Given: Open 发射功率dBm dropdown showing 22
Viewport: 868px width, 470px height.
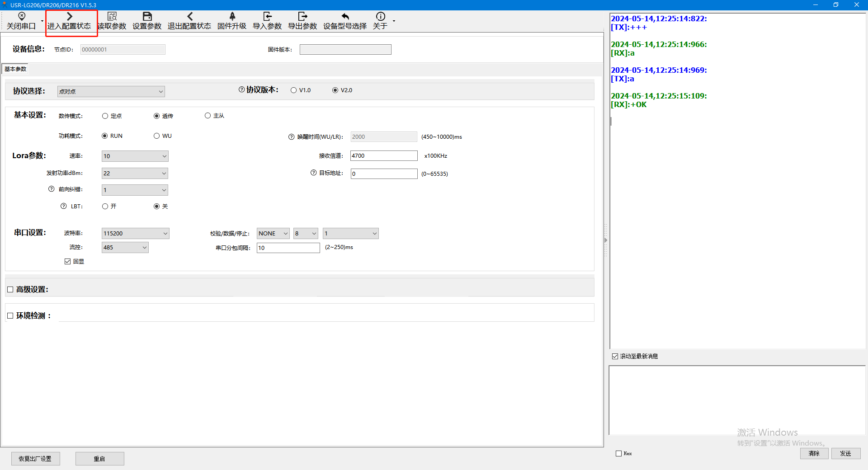Looking at the screenshot, I should [135, 174].
